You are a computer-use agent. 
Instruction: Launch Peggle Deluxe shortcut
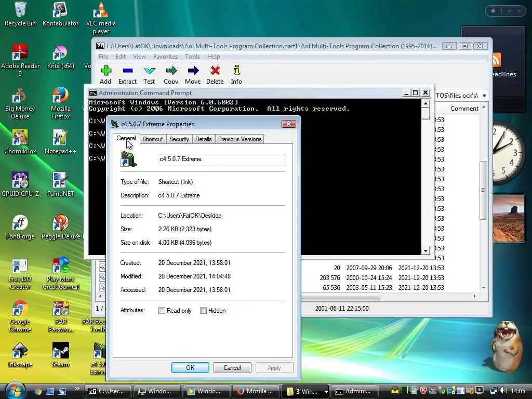pos(61,228)
